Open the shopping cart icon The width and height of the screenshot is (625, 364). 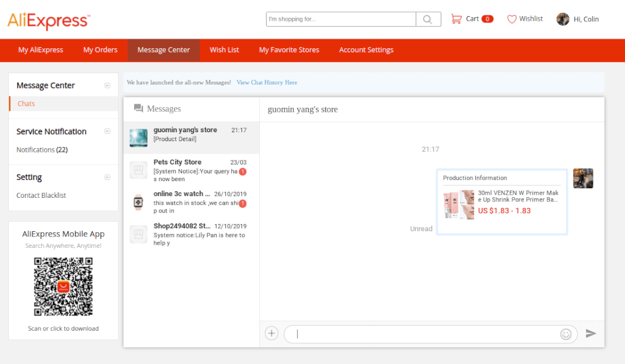pyautogui.click(x=456, y=18)
